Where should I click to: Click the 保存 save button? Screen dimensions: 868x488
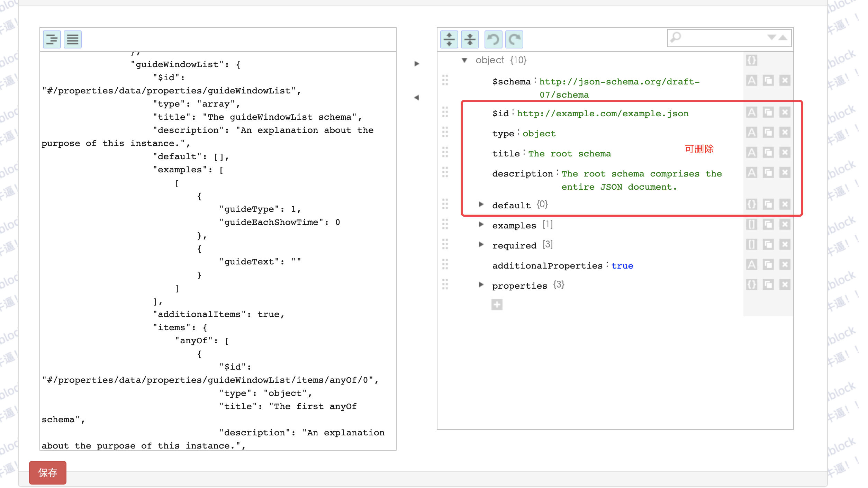coord(48,472)
